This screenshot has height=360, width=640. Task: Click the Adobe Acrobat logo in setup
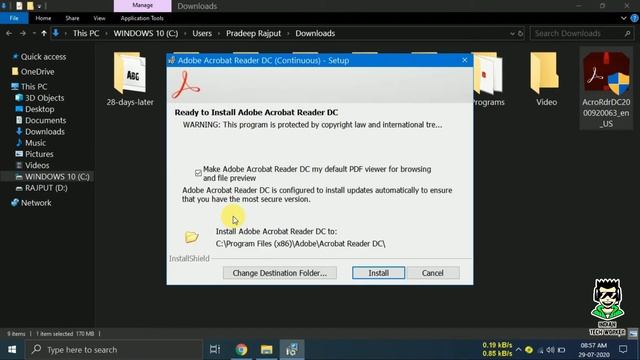tap(186, 85)
